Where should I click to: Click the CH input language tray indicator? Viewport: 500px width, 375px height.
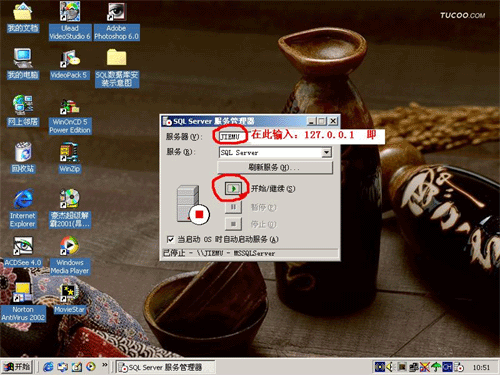pos(447,367)
